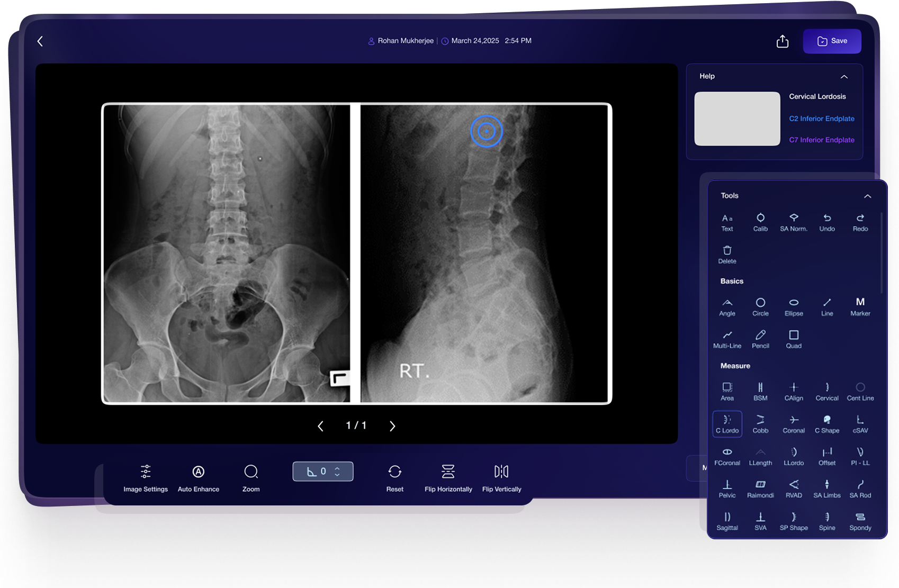Click the share export icon
The height and width of the screenshot is (588, 899).
point(782,41)
